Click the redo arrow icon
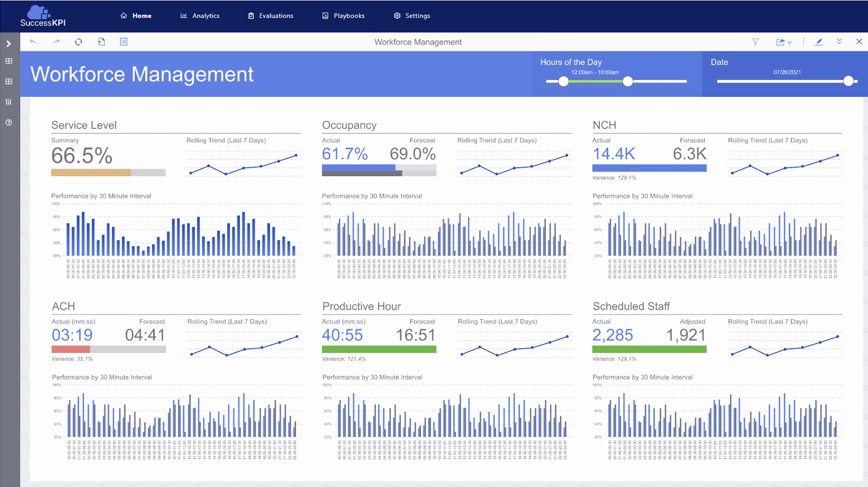Screen dimensions: 868x487 [56, 41]
